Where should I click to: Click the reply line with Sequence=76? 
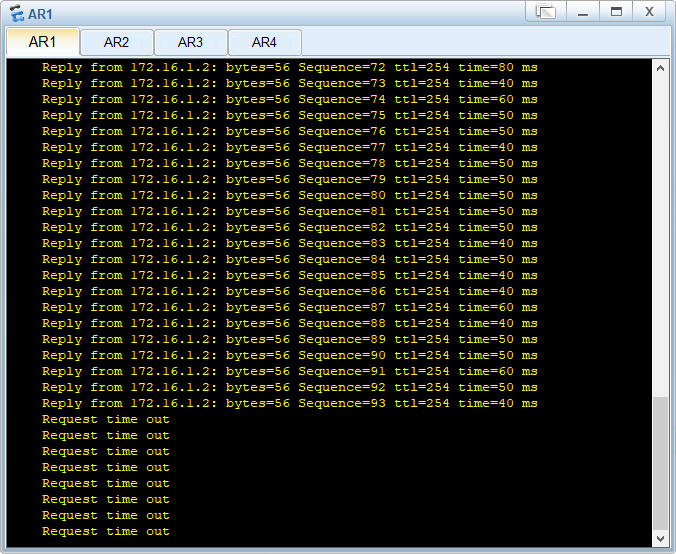(x=290, y=131)
